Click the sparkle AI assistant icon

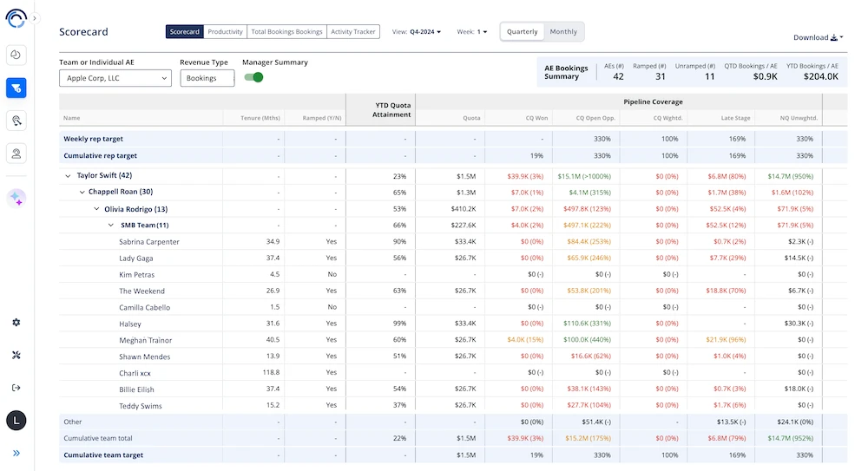[x=16, y=199]
